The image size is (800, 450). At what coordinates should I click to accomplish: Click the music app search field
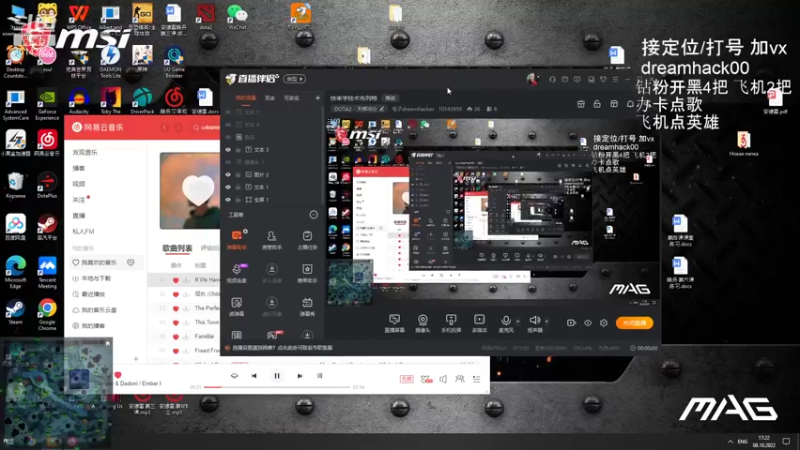206,128
